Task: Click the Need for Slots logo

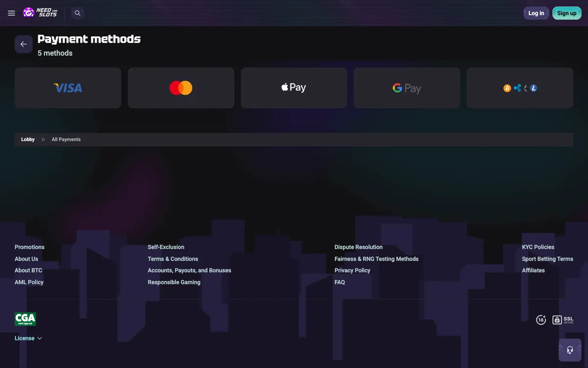Action: [40, 13]
